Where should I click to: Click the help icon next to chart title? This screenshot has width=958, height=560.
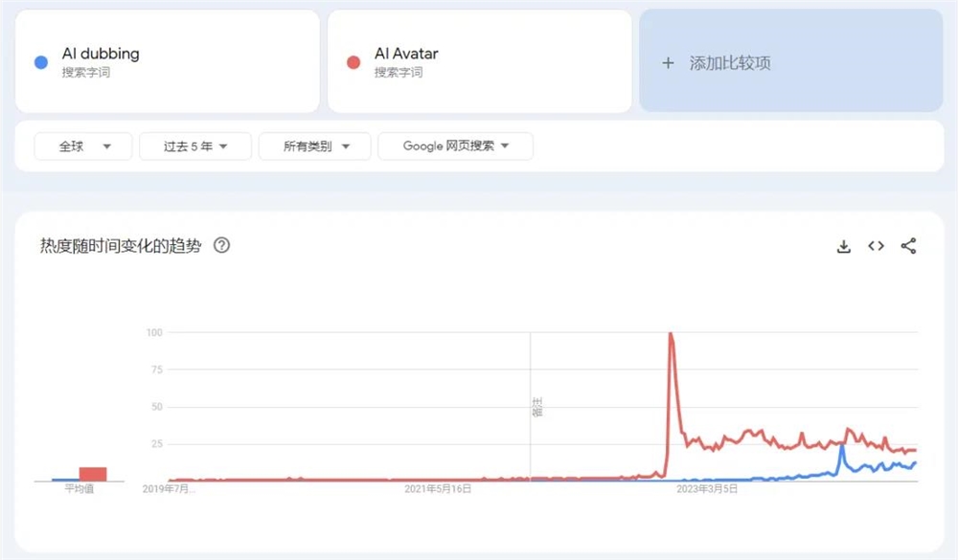(222, 246)
